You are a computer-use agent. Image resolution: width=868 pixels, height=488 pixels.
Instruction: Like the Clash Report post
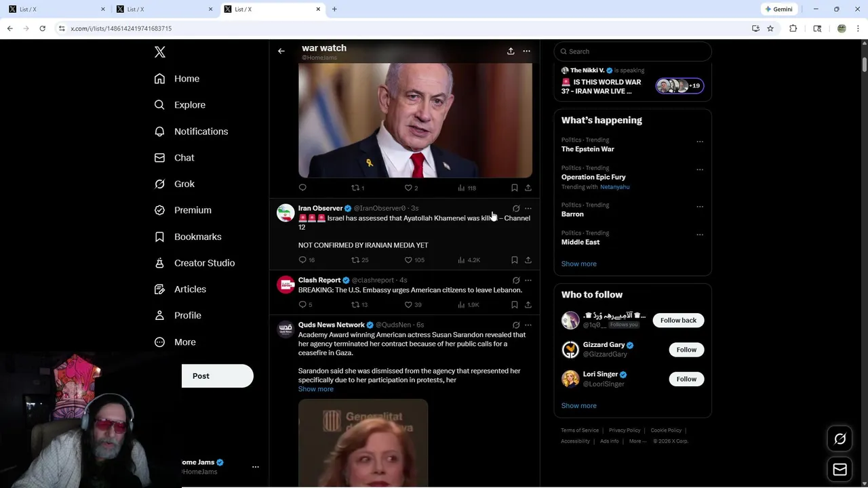413,304
